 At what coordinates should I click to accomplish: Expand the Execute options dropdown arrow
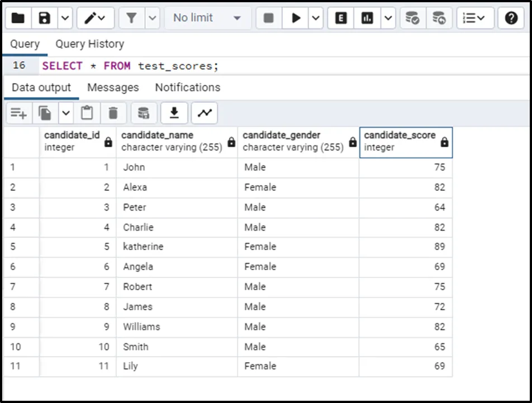tap(316, 18)
